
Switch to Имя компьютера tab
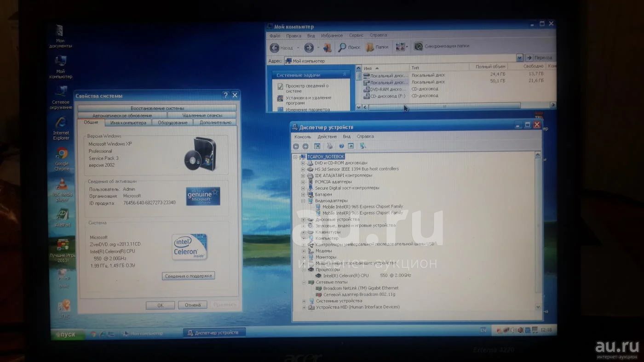click(x=128, y=123)
